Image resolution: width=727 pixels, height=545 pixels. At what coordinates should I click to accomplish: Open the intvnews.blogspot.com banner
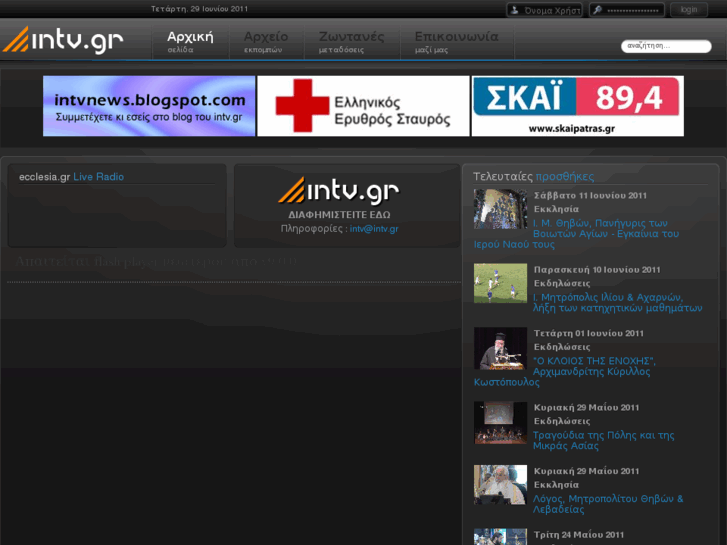[149, 106]
